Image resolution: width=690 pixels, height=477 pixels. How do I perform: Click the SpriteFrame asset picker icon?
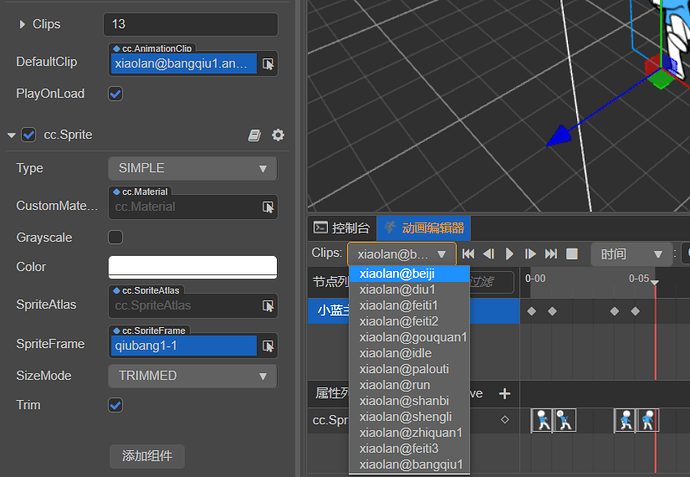268,346
